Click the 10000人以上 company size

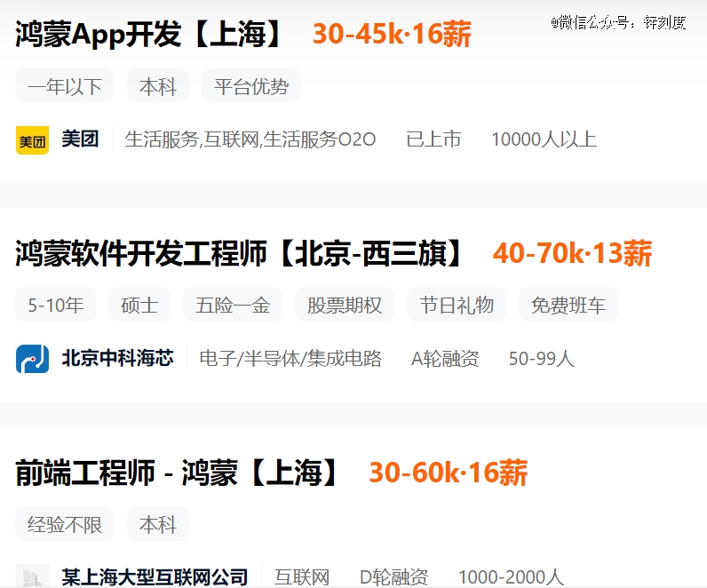[544, 139]
